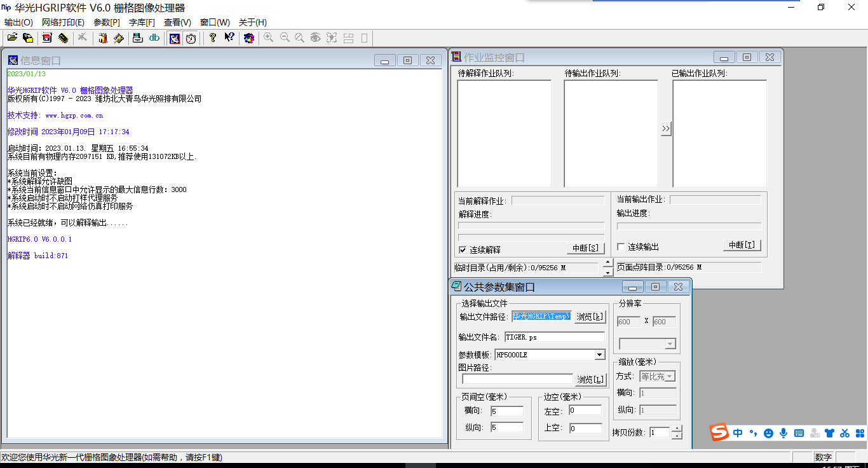Image resolution: width=868 pixels, height=468 pixels.
Task: Click the open folder toolbar icon
Action: [x=12, y=38]
